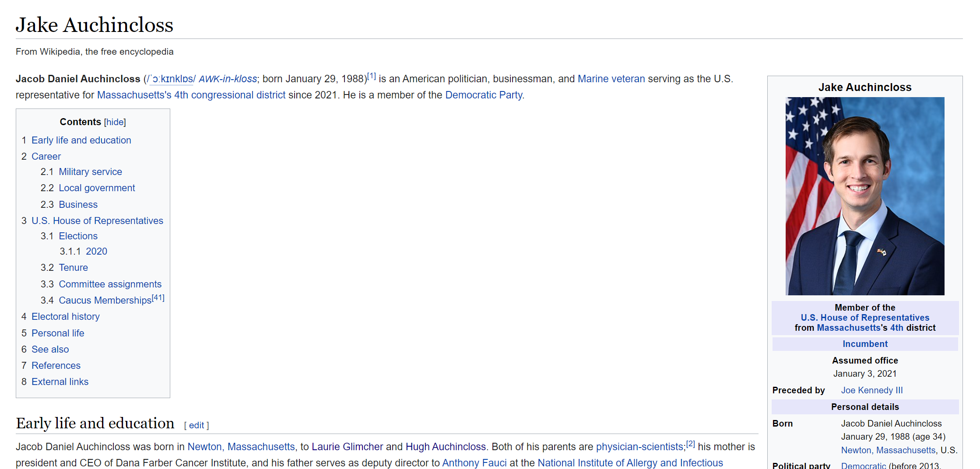
Task: Hide the Contents table via hide link
Action: pyautogui.click(x=115, y=122)
